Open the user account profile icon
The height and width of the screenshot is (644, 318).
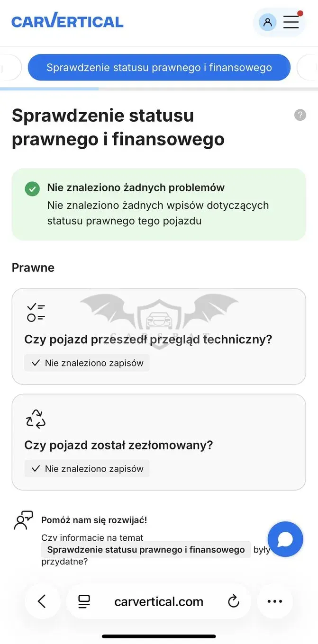tap(268, 22)
